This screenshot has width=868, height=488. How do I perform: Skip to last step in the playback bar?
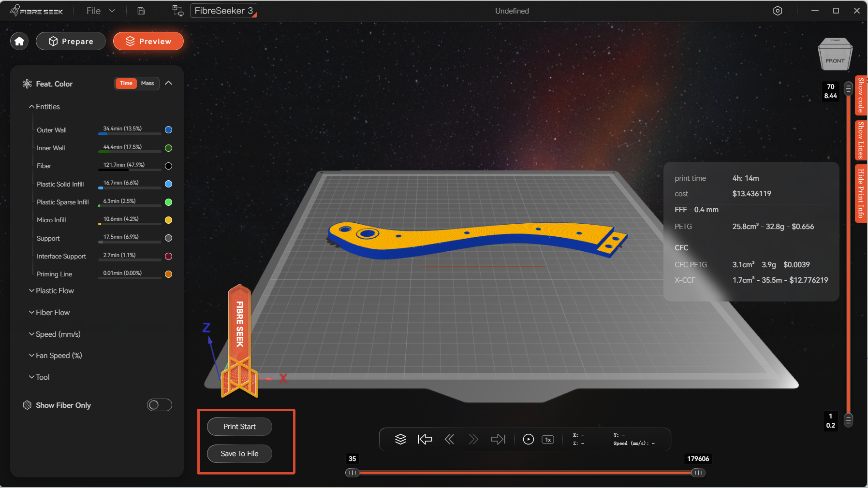(498, 439)
